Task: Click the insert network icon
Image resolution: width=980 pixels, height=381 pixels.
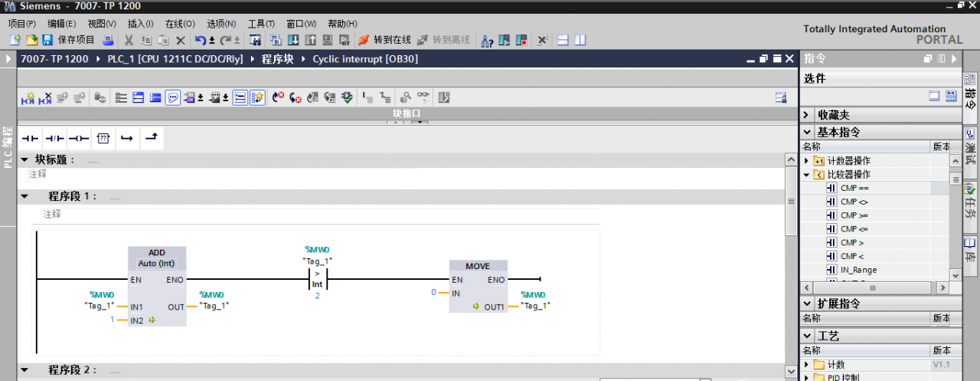Action: tap(28, 97)
